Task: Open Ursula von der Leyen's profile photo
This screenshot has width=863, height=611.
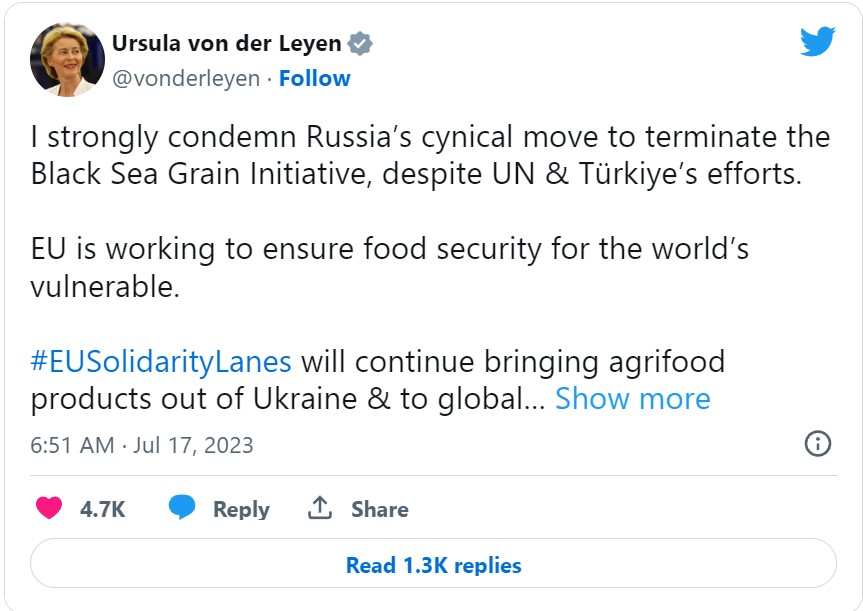Action: tap(67, 59)
